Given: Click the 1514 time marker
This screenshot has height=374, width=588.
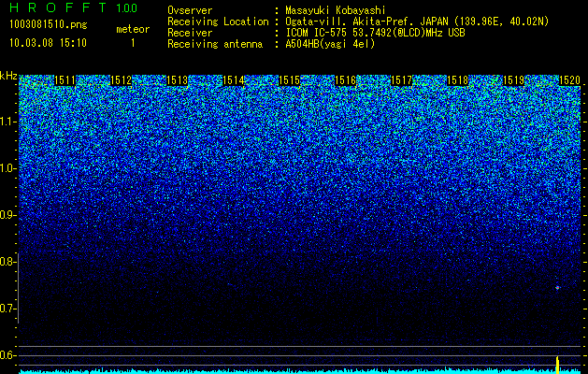Looking at the screenshot, I should point(234,80).
